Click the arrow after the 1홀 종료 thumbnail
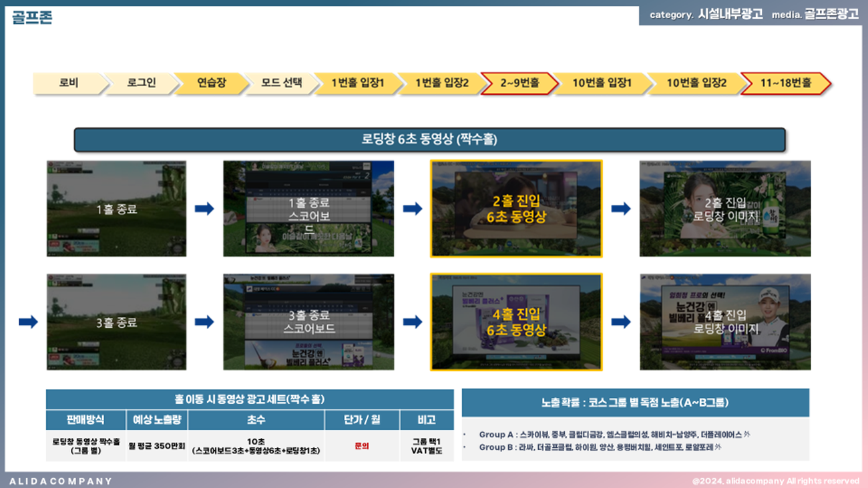Image resolution: width=868 pixels, height=488 pixels. click(x=204, y=209)
